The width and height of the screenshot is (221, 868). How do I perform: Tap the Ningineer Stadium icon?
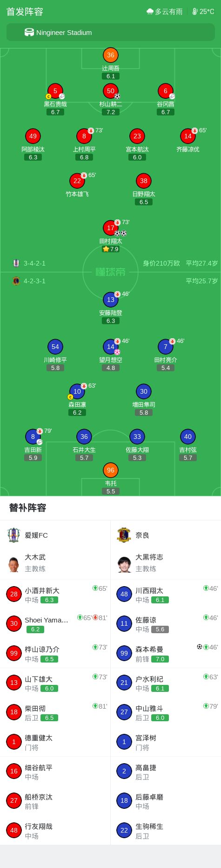pyautogui.click(x=29, y=32)
